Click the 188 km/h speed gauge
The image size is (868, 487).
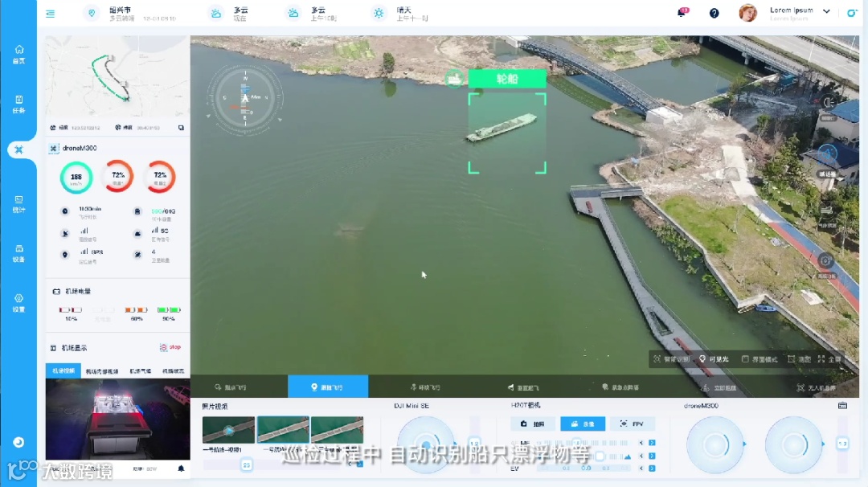(x=76, y=177)
